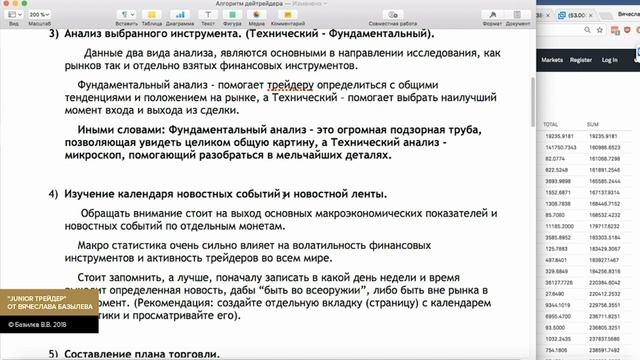640x360 pixels.
Task: Open the 200% zoom dropdown
Action: click(40, 15)
